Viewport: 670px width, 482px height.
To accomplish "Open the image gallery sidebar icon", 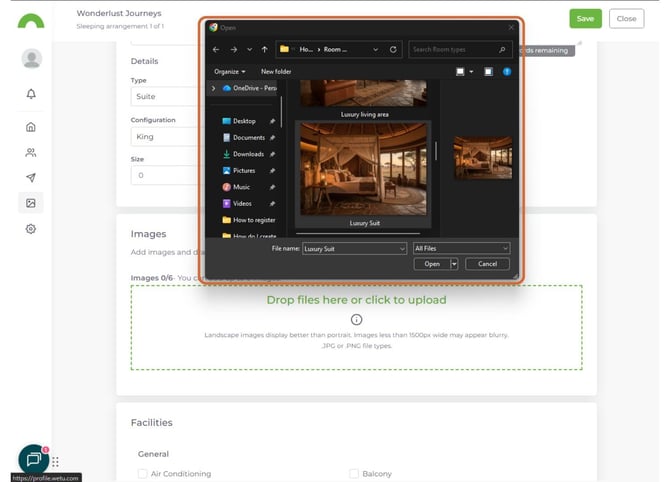I will click(x=31, y=203).
